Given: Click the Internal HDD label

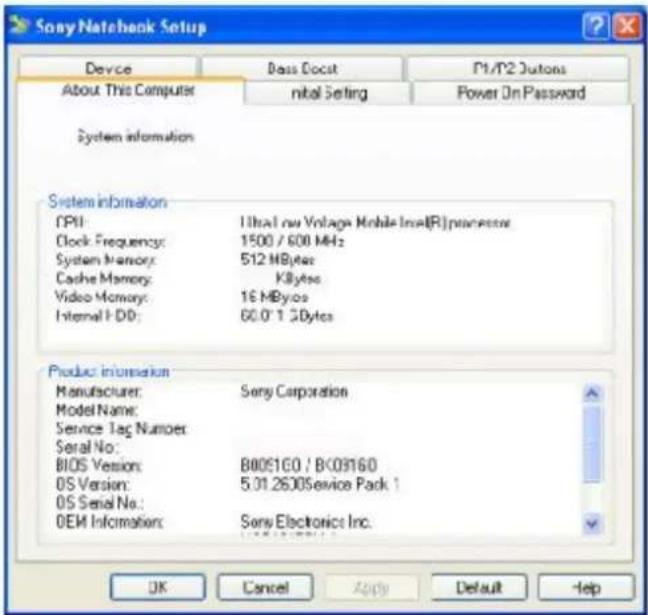Looking at the screenshot, I should [98, 316].
